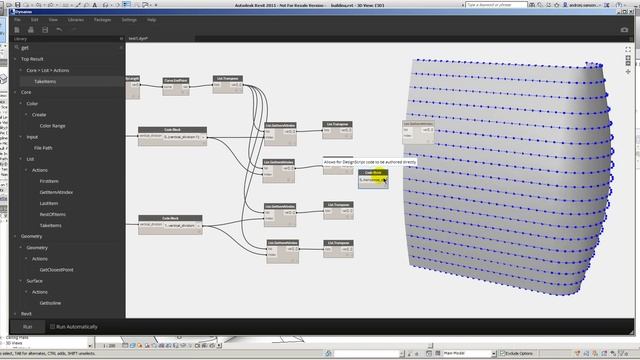This screenshot has height=360, width=640.
Task: Collapse the Core > List > Actions group
Action: (21, 70)
